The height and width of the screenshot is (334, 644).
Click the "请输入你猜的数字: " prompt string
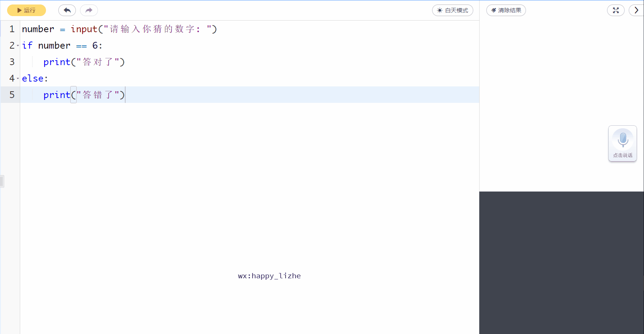tap(157, 29)
